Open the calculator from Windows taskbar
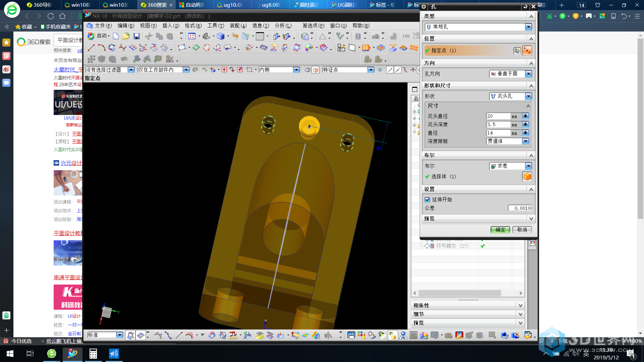 click(x=93, y=353)
